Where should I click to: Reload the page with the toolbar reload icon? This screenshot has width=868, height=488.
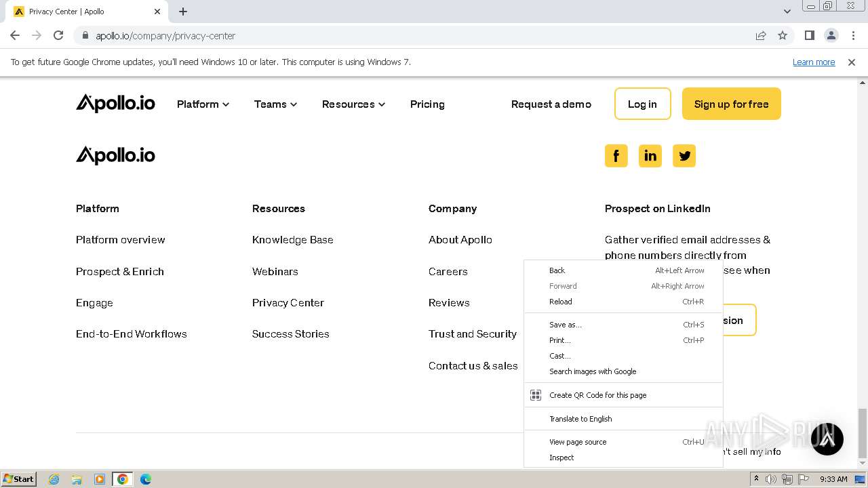pyautogui.click(x=58, y=35)
